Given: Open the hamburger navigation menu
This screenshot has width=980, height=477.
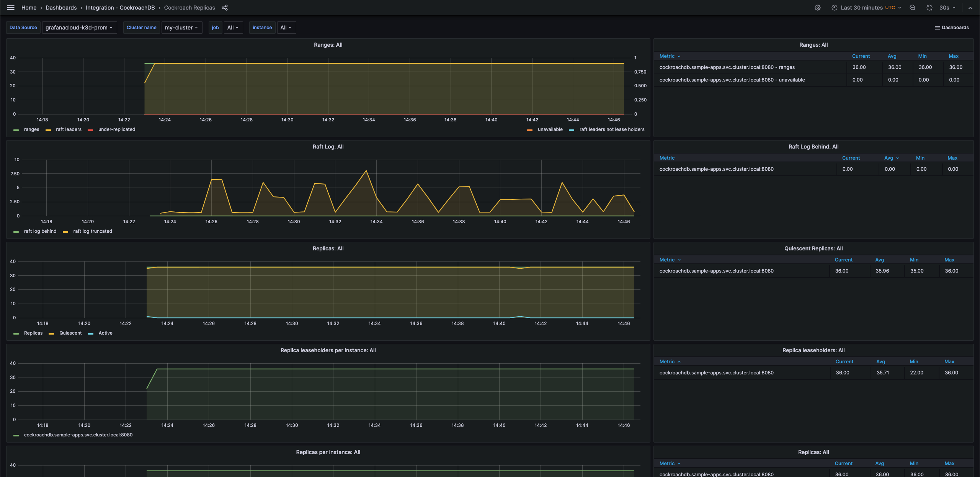Looking at the screenshot, I should (11, 8).
